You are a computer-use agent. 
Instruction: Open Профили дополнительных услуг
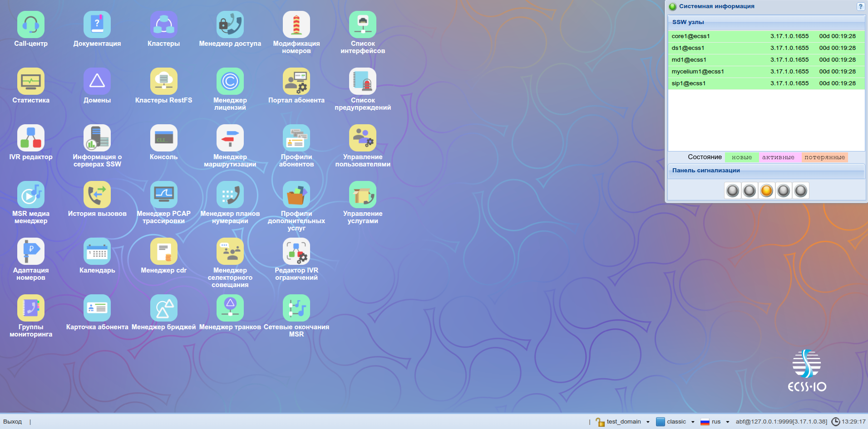[296, 195]
